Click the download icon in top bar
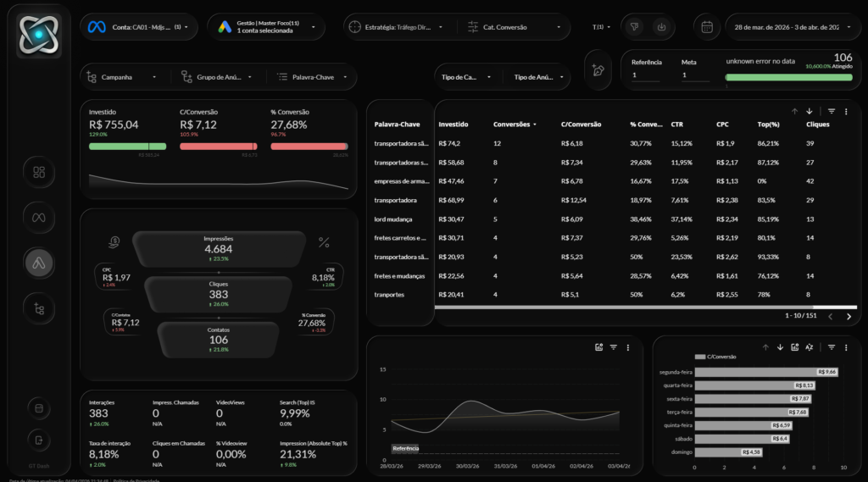 661,27
